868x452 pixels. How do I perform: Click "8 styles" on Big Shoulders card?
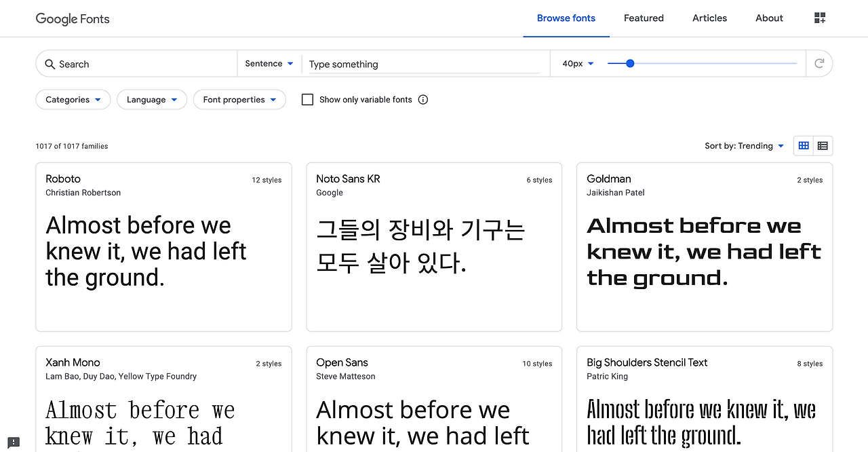(x=810, y=364)
